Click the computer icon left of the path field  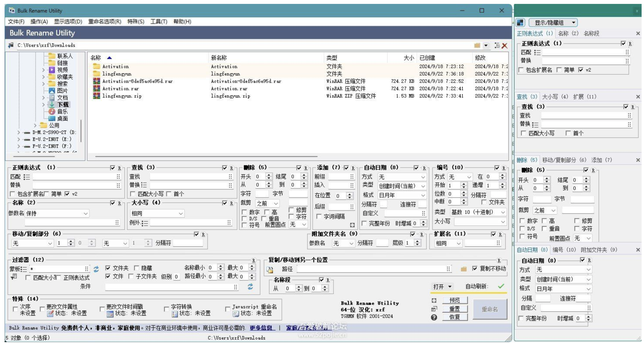point(11,45)
